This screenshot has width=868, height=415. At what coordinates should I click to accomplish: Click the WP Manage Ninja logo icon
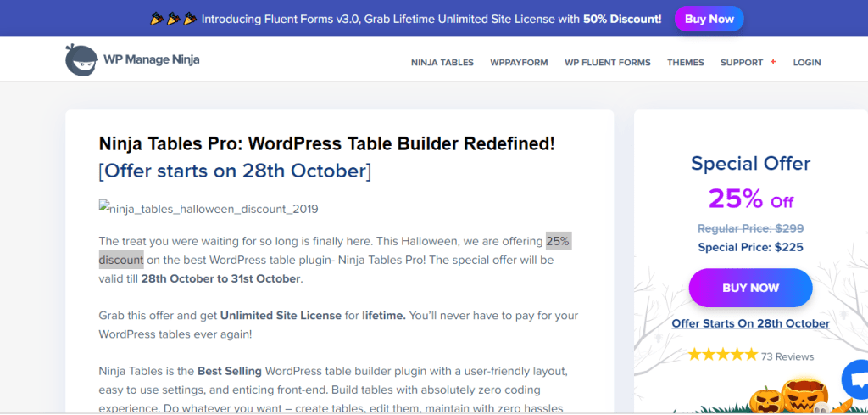(81, 60)
